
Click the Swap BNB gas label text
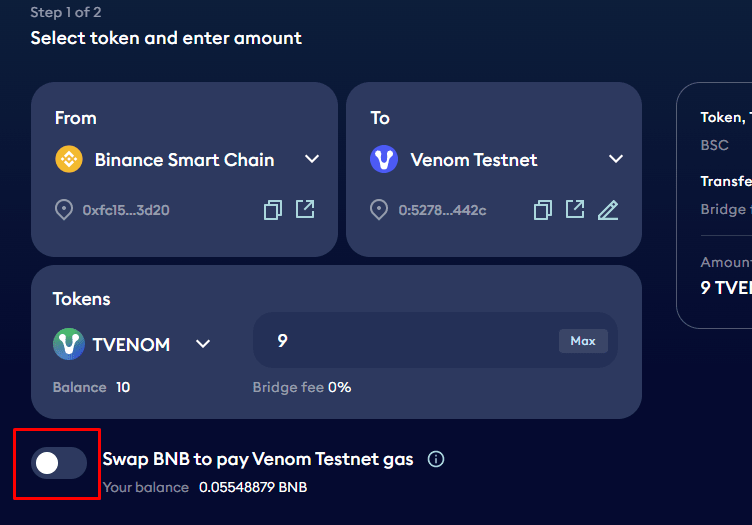pos(258,459)
